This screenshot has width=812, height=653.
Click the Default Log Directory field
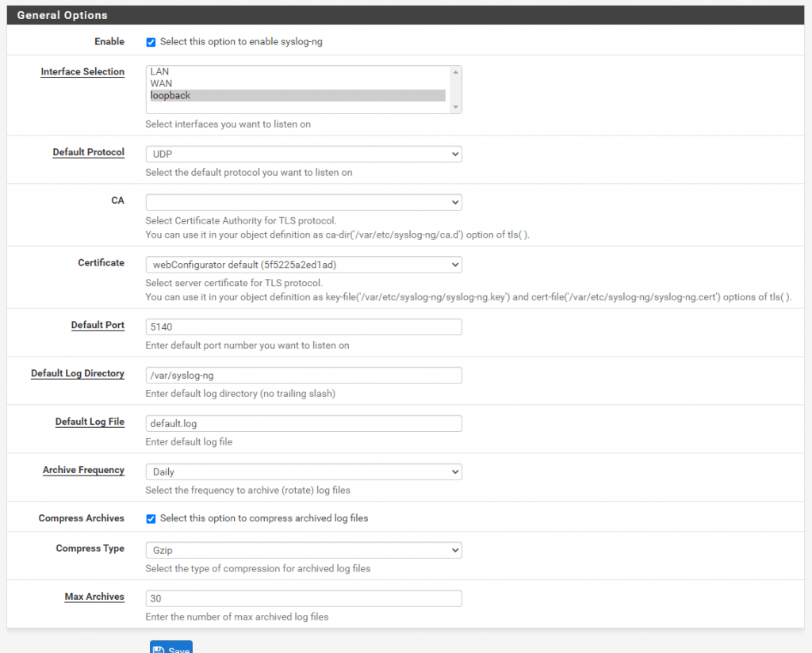click(304, 375)
